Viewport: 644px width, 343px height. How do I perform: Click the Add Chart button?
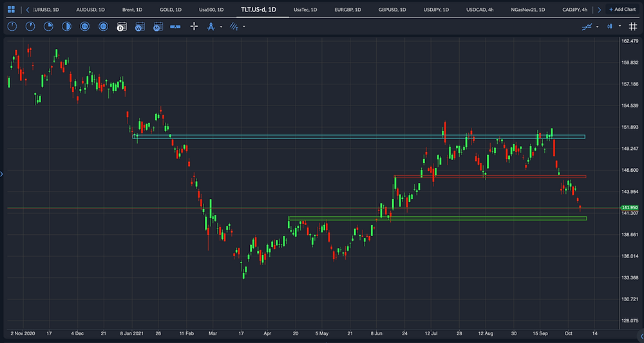tap(623, 10)
